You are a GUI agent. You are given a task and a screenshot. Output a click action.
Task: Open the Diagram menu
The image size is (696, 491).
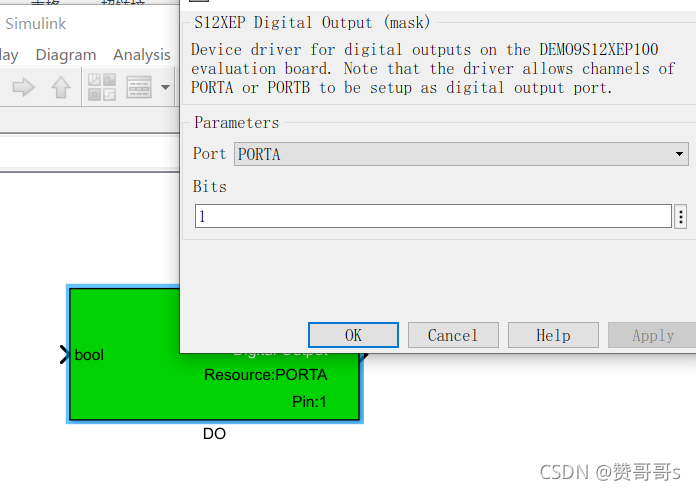[66, 55]
